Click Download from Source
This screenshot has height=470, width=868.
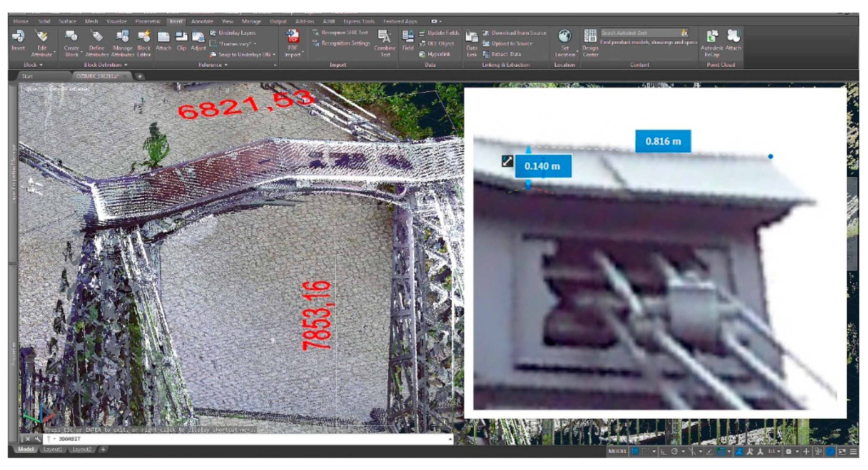514,33
